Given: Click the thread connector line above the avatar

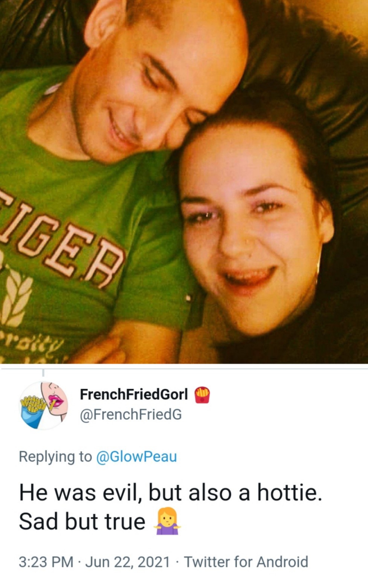Looking at the screenshot, I should tap(43, 373).
